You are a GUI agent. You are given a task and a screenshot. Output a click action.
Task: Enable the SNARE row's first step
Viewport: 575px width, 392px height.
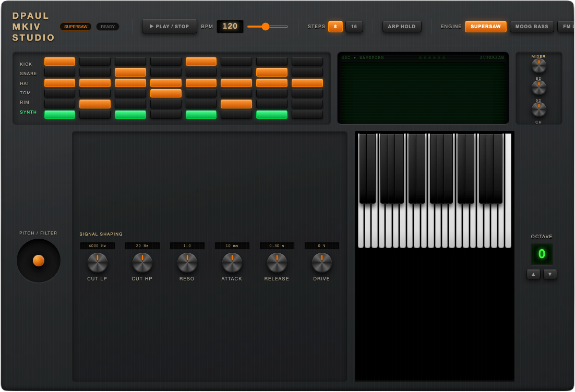point(60,72)
